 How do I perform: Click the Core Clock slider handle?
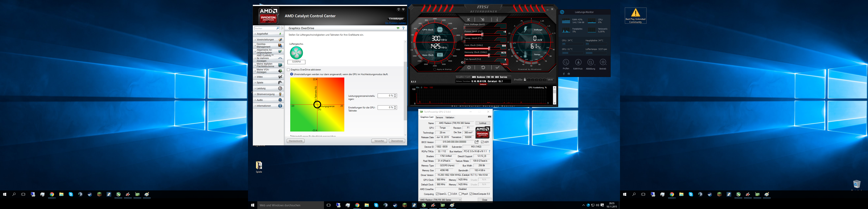(x=489, y=49)
